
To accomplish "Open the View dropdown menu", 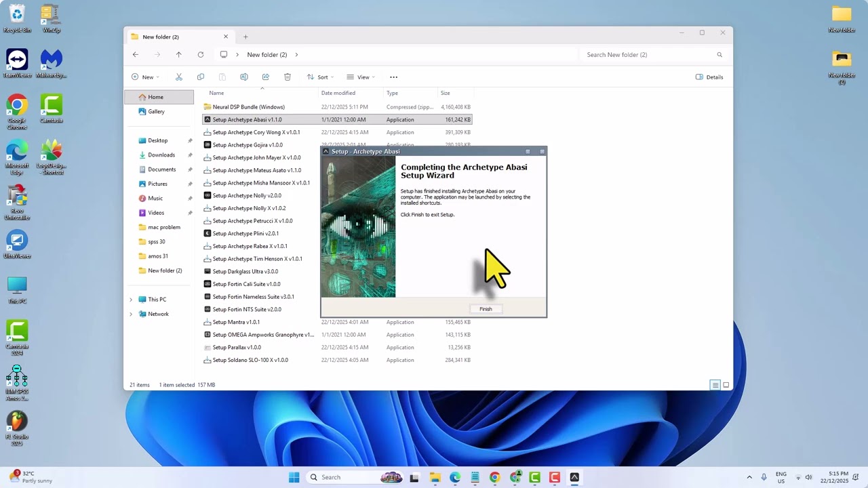I will 361,77.
